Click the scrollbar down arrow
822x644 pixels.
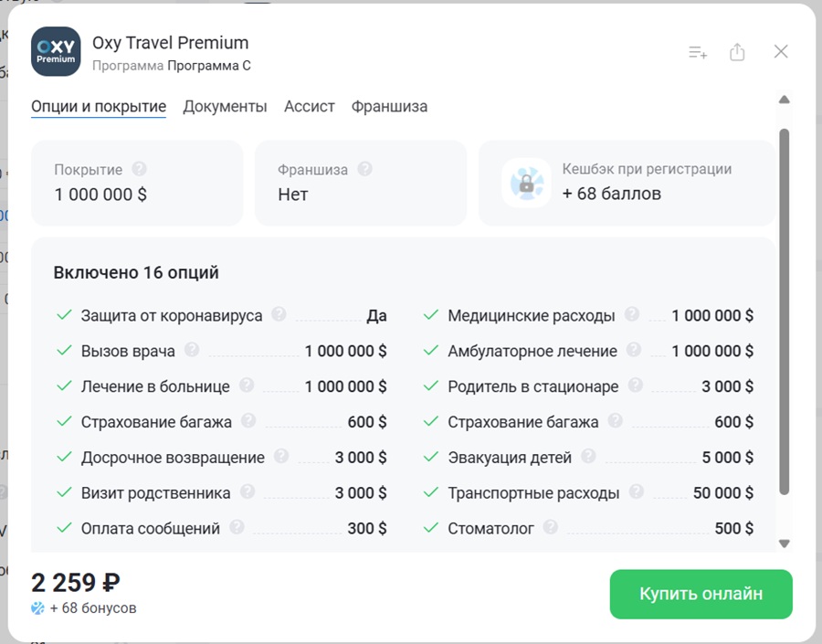click(785, 544)
